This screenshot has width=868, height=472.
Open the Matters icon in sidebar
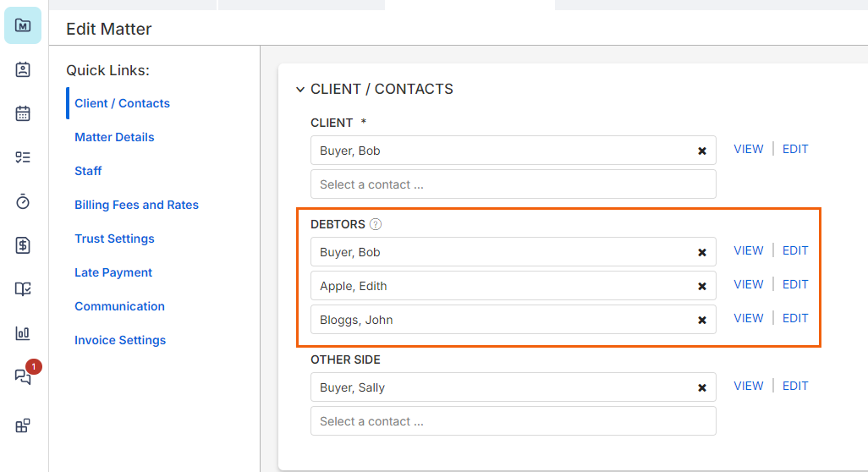click(x=23, y=25)
